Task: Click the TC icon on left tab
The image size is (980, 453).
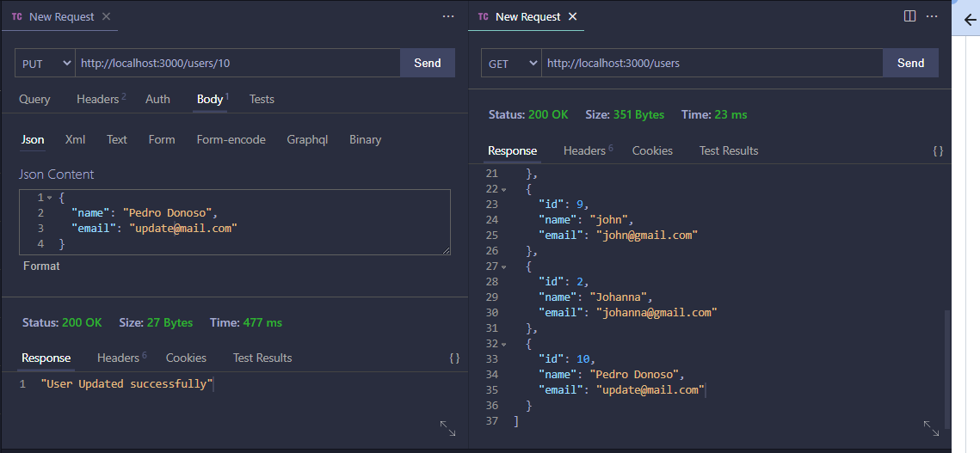Action: (17, 17)
